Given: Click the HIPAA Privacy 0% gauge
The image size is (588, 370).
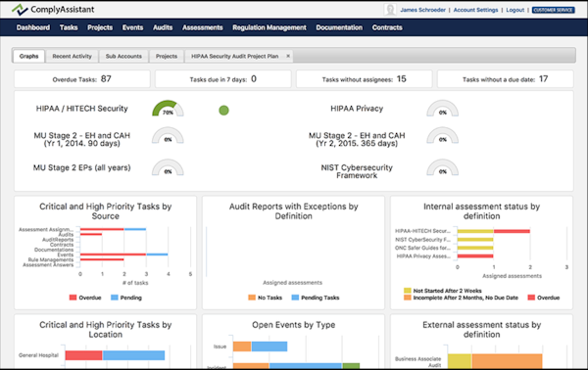Looking at the screenshot, I should click(x=443, y=109).
